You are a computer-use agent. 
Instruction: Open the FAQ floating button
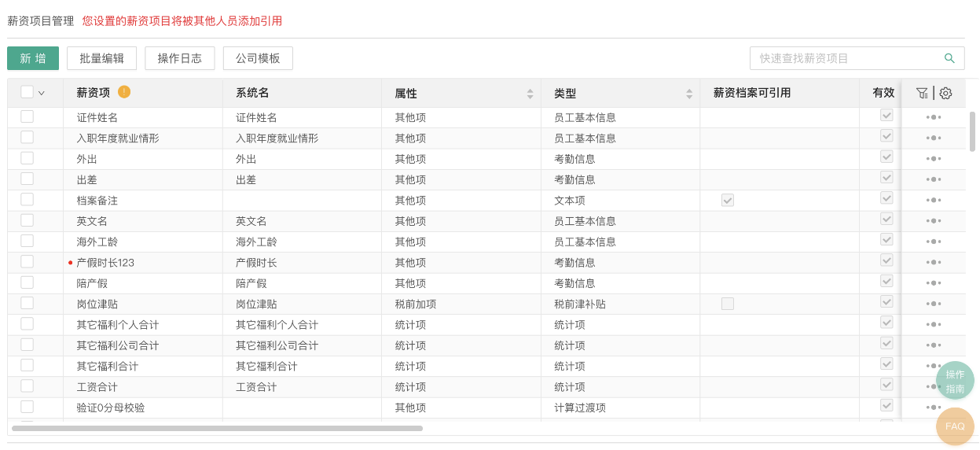click(955, 426)
